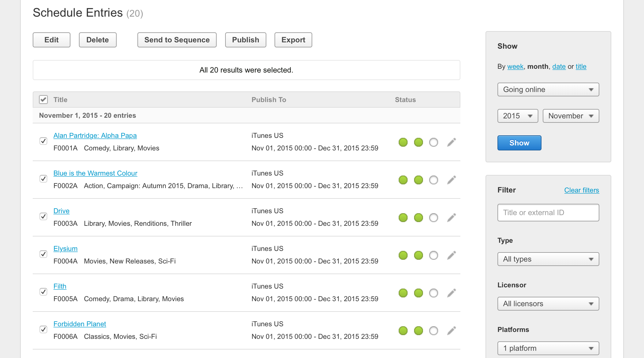Click the Title or external ID field
The height and width of the screenshot is (358, 644).
[x=548, y=213]
